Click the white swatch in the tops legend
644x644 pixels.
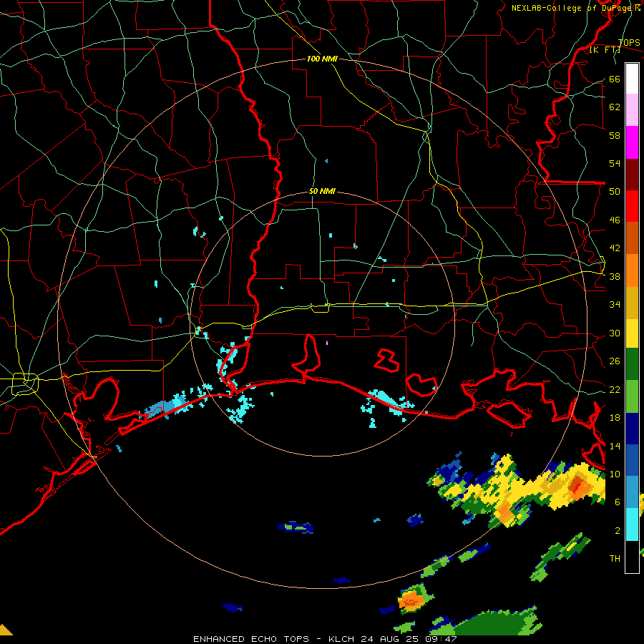632,79
